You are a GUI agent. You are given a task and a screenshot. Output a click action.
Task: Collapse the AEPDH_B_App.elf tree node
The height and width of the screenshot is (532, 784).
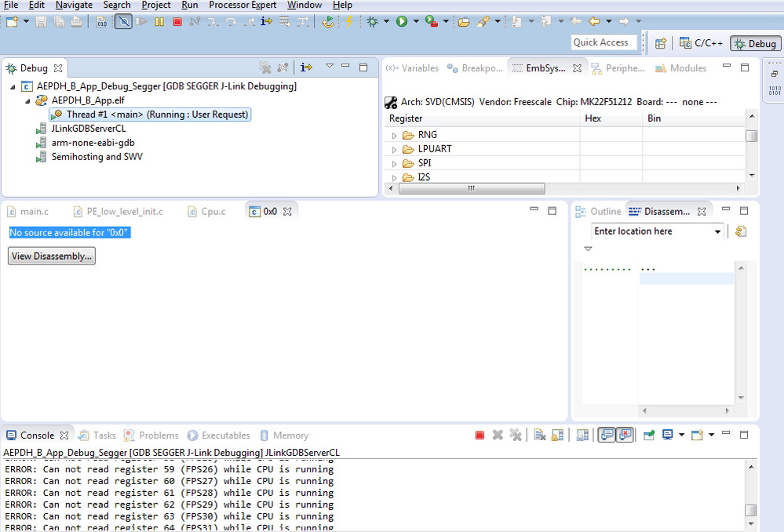click(x=27, y=101)
